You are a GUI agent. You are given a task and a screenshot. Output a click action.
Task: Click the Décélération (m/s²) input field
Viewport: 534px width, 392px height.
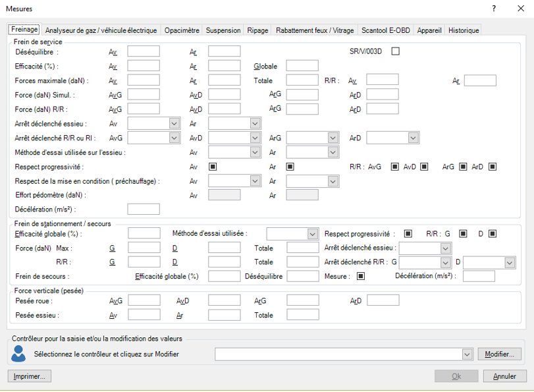click(143, 209)
